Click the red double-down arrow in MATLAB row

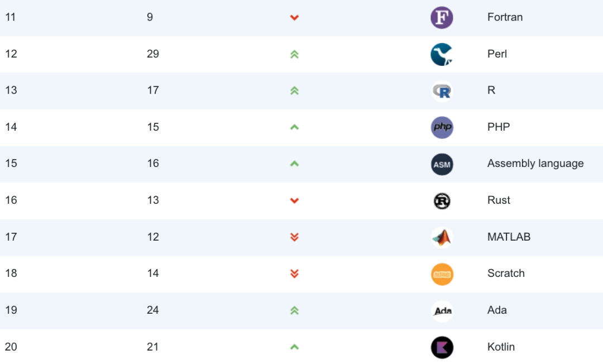(294, 237)
